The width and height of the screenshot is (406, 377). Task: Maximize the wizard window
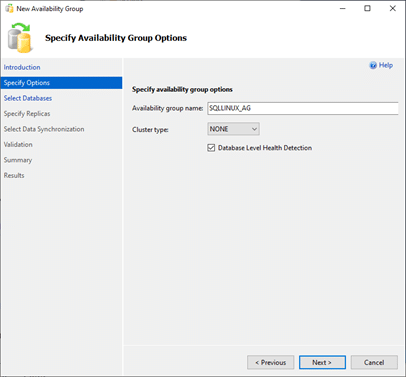(367, 8)
